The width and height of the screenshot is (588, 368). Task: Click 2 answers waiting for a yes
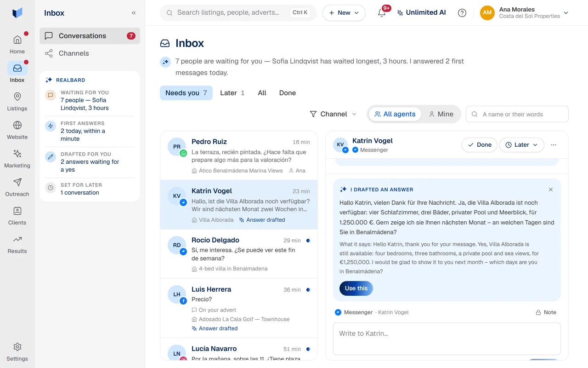[x=90, y=166]
